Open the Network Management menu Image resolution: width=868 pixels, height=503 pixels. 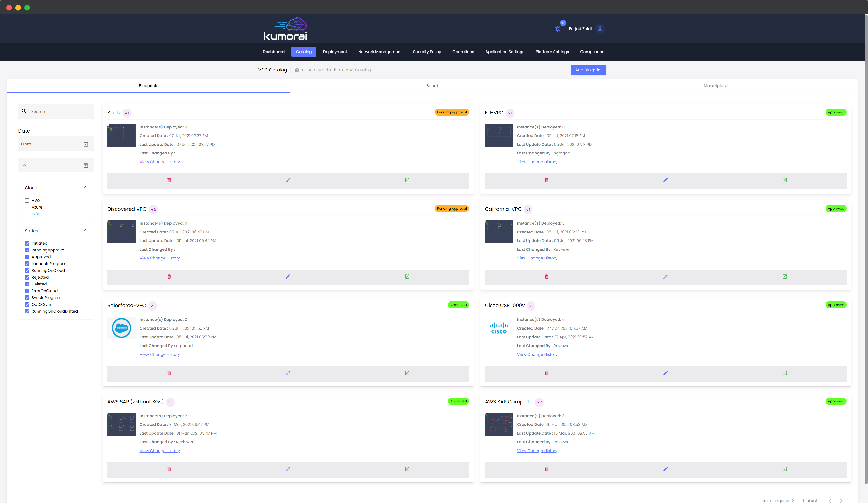coord(380,52)
